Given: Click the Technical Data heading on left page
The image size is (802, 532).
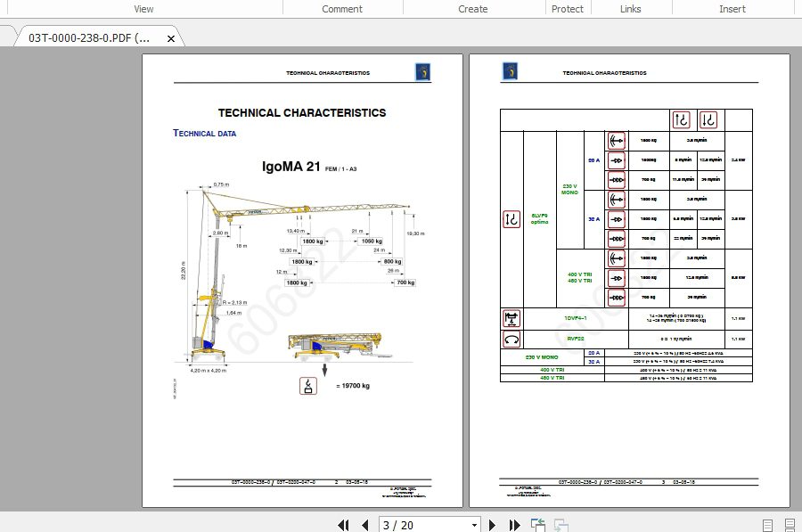Looking at the screenshot, I should click(x=204, y=133).
